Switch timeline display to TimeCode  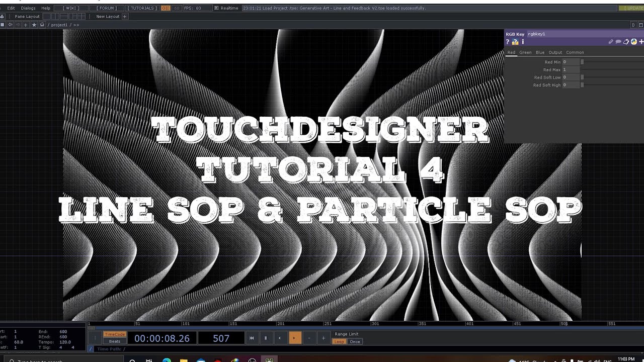114,334
